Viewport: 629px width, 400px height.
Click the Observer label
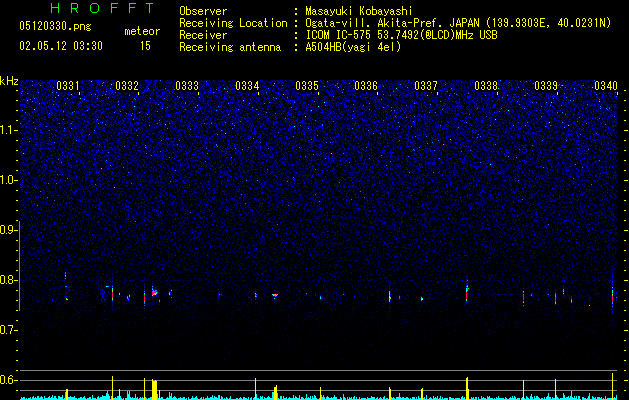203,11
